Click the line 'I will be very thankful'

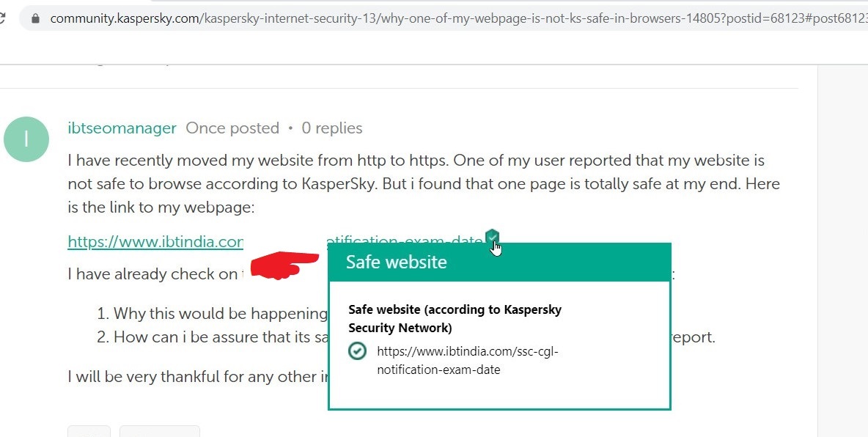pyautogui.click(x=194, y=377)
